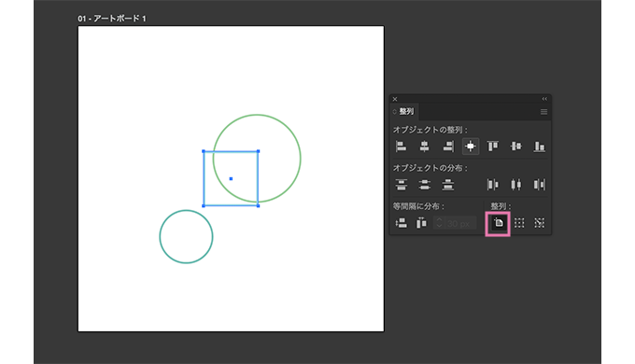Viewport: 635px width, 364px height.
Task: Click the Horizontal Distribute Center icon
Action: [515, 185]
